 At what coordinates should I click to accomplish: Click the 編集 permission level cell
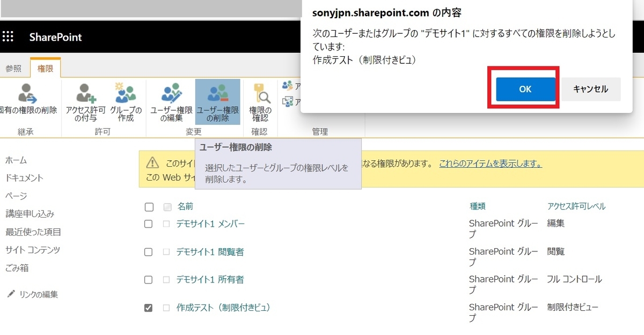point(556,224)
